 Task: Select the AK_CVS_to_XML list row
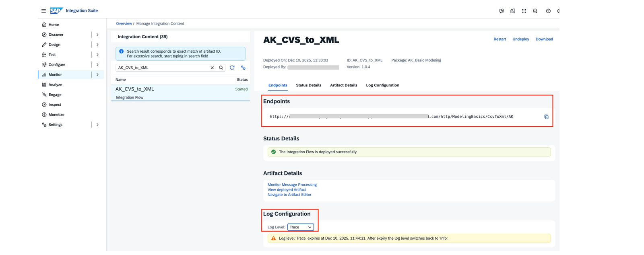[180, 93]
